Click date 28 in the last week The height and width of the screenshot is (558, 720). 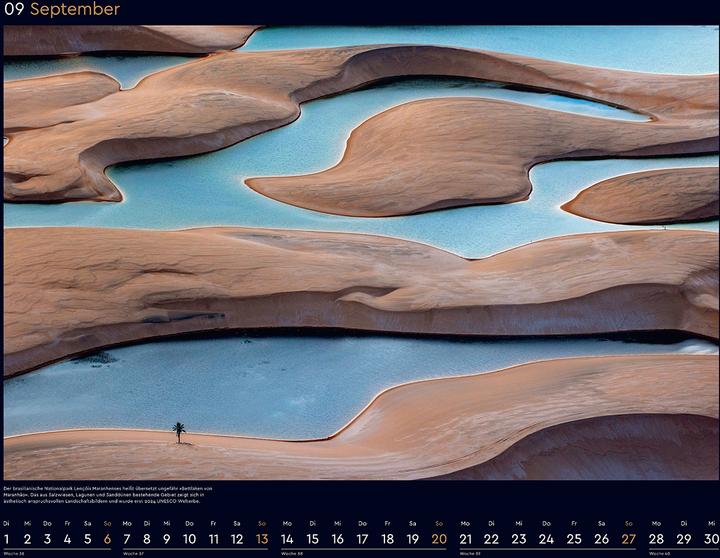coord(656,539)
